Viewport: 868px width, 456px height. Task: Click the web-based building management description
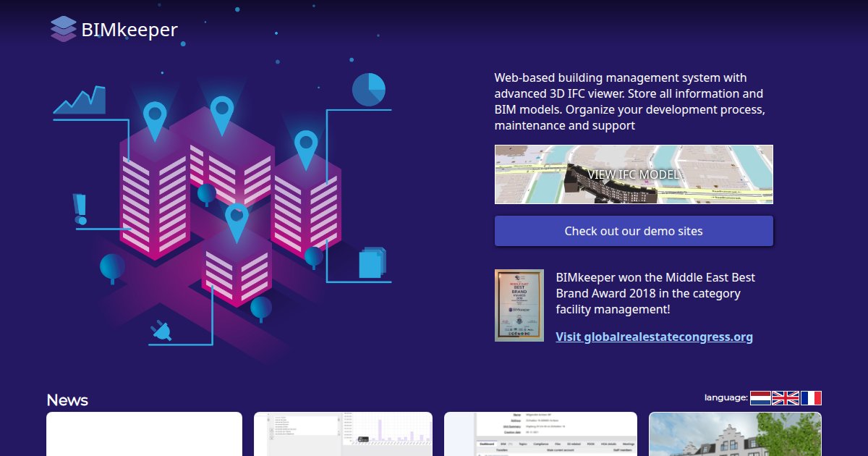click(x=629, y=101)
